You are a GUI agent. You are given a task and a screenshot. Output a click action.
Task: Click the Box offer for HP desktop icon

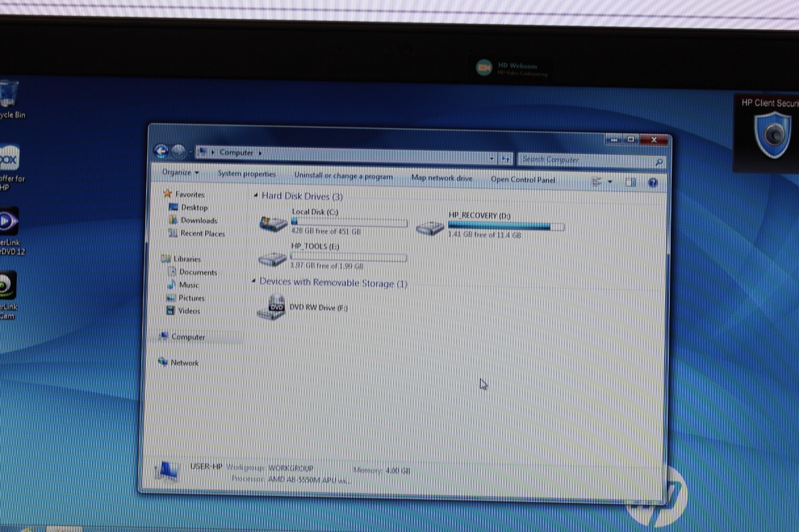coord(8,158)
